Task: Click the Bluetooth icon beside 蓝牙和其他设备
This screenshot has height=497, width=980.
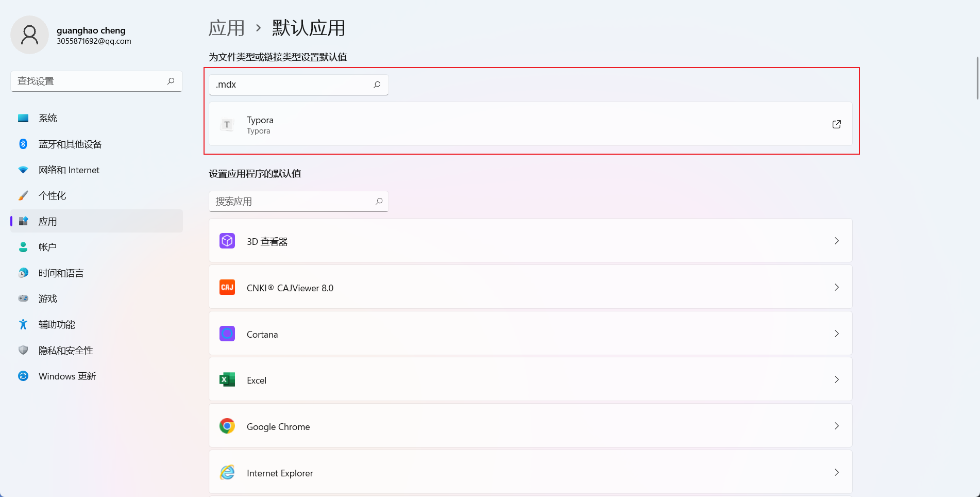Action: point(23,144)
